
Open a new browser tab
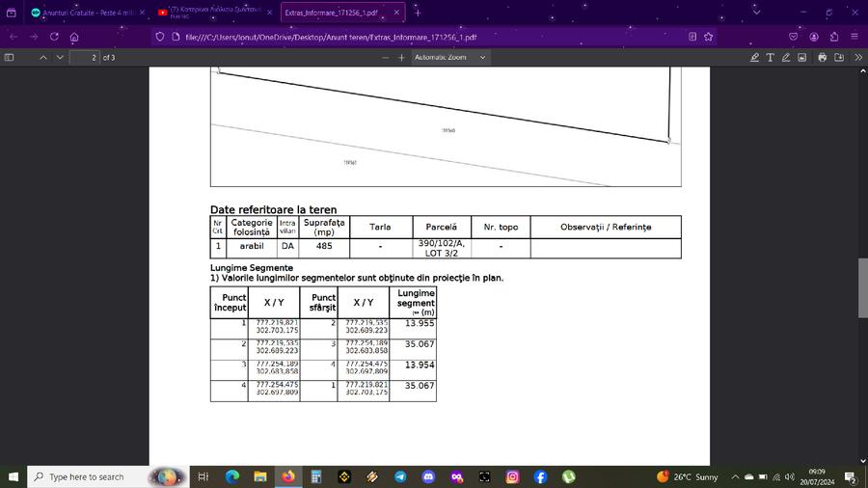[418, 13]
